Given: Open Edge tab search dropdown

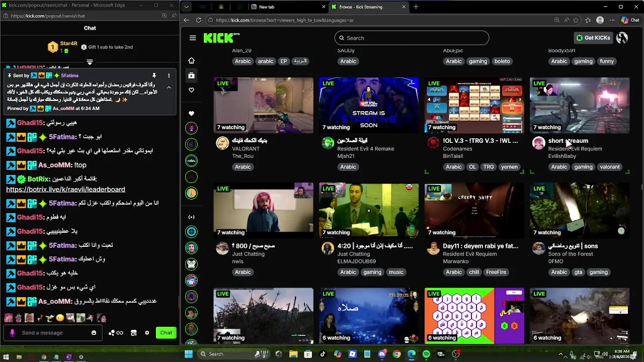Looking at the screenshot, I should pyautogui.click(x=187, y=7).
